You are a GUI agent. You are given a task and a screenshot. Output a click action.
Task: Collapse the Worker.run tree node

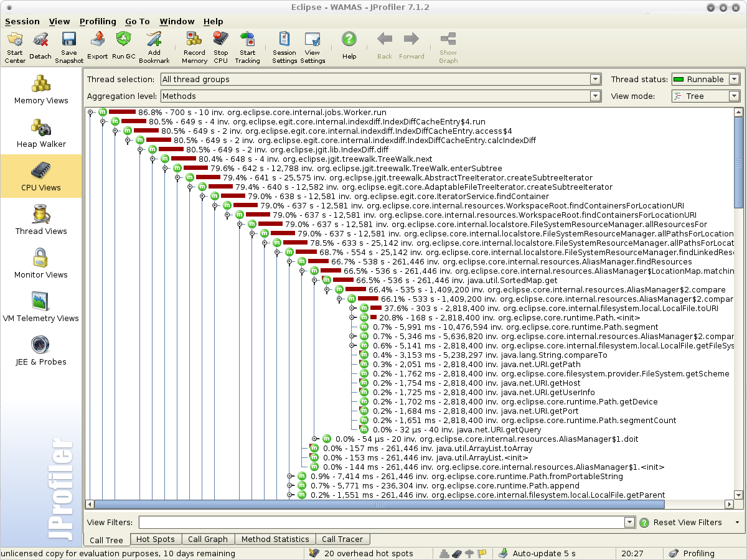90,113
